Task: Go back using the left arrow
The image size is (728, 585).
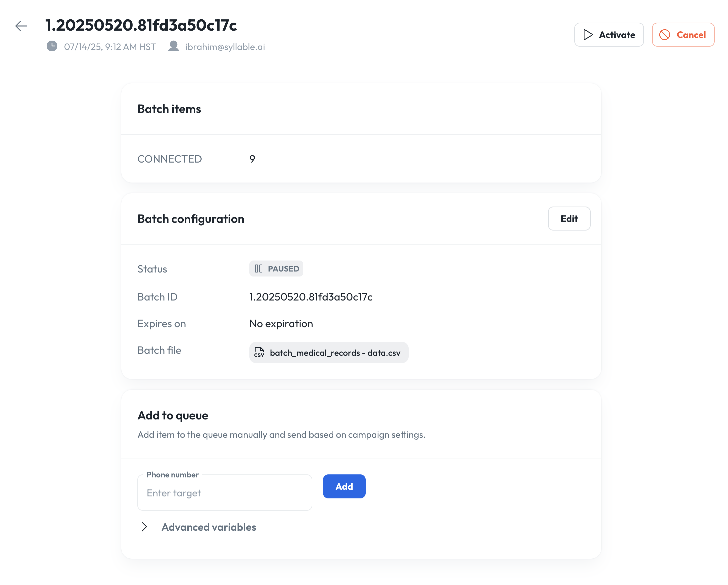Action: [21, 26]
